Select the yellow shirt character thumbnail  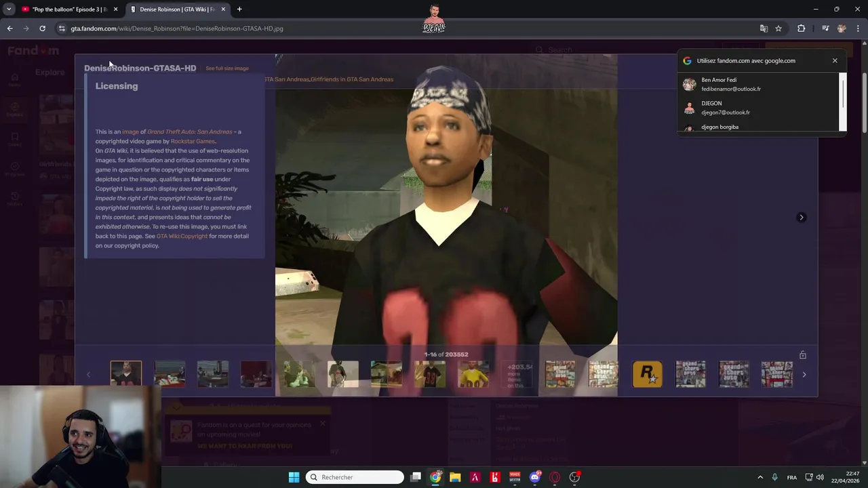pos(473,374)
